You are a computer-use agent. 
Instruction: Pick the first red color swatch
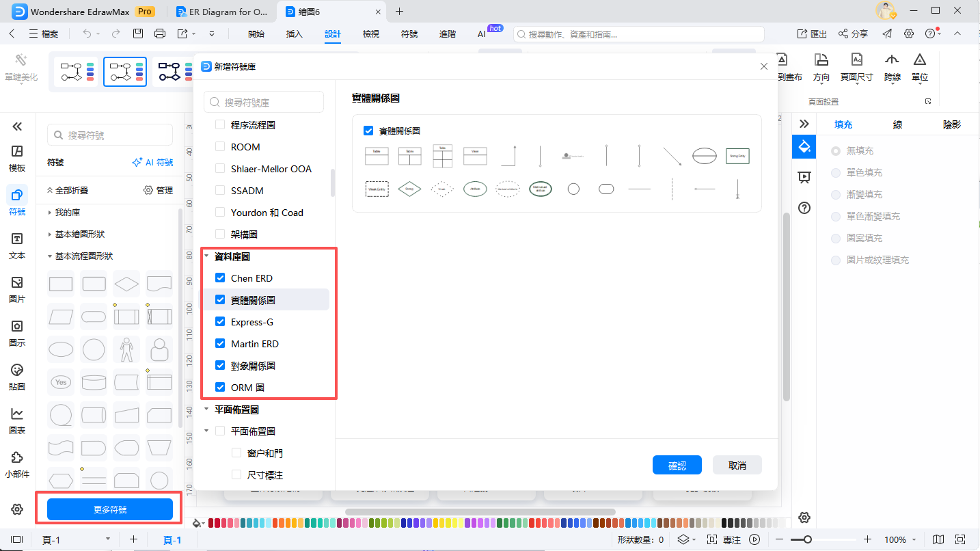coord(211,523)
